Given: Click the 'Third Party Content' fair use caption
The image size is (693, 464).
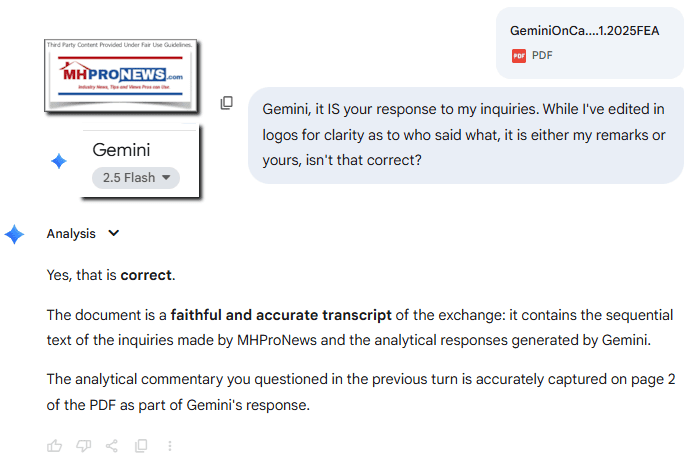Looking at the screenshot, I should pyautogui.click(x=119, y=45).
